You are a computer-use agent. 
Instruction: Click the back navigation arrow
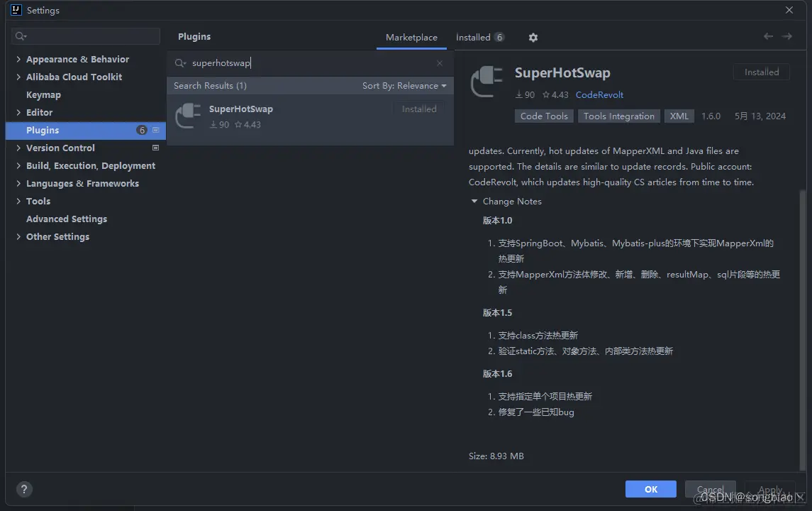coord(768,36)
